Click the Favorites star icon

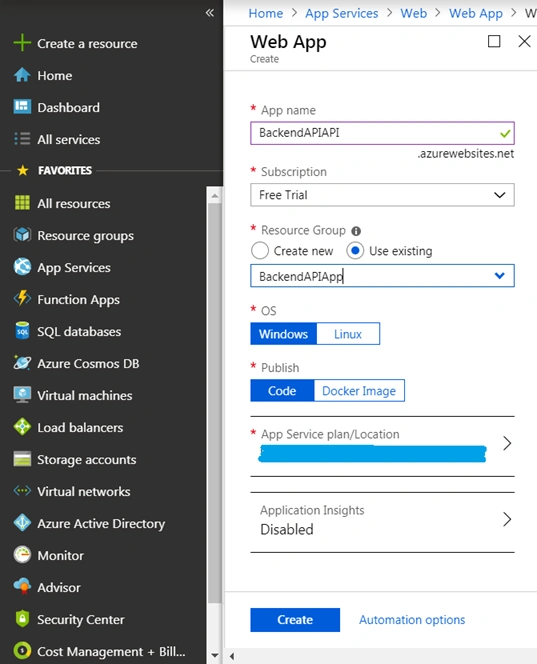22,170
